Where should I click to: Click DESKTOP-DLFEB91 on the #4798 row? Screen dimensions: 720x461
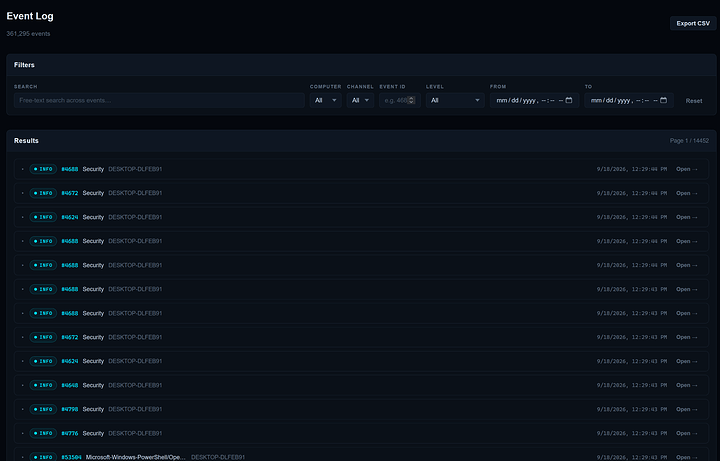click(135, 409)
